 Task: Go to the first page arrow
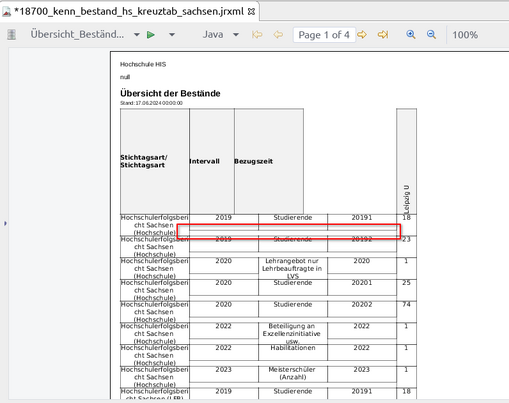click(257, 35)
